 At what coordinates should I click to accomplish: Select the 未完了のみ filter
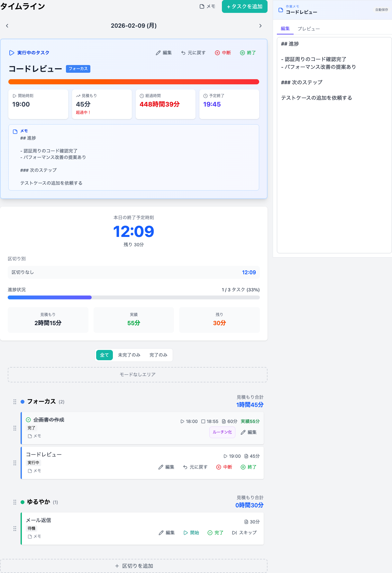pyautogui.click(x=129, y=355)
